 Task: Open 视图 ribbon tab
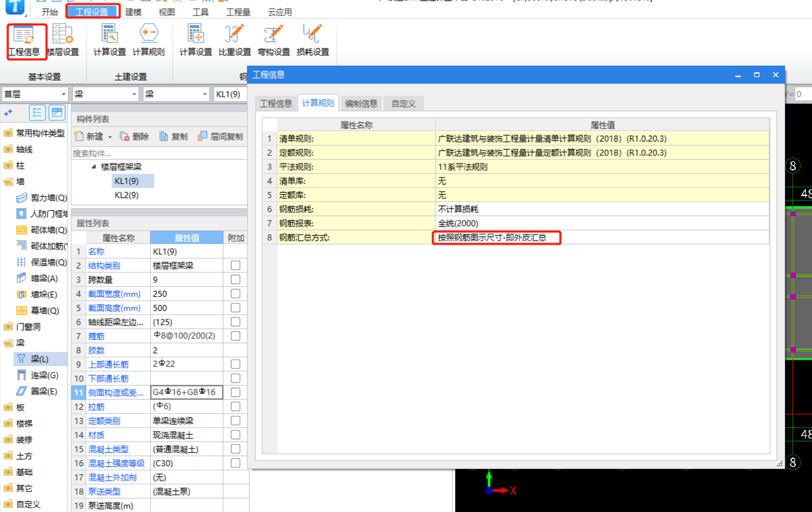[167, 12]
